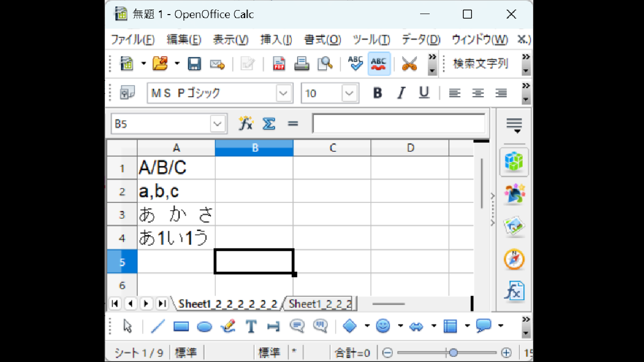Toggle Underline formatting
This screenshot has height=362, width=644.
424,93
